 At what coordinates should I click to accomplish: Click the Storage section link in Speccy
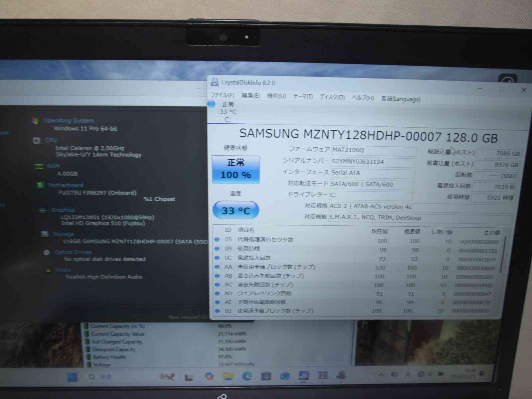pyautogui.click(x=63, y=234)
